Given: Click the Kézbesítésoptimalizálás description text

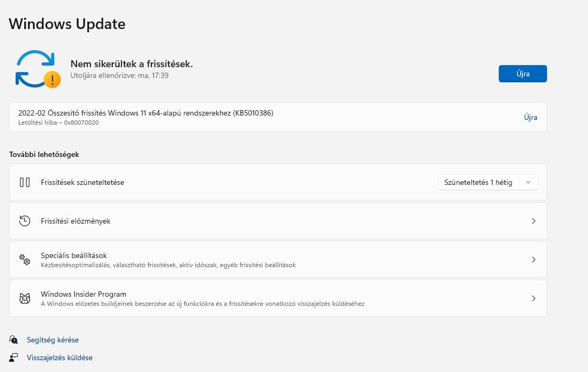Looking at the screenshot, I should (168, 265).
